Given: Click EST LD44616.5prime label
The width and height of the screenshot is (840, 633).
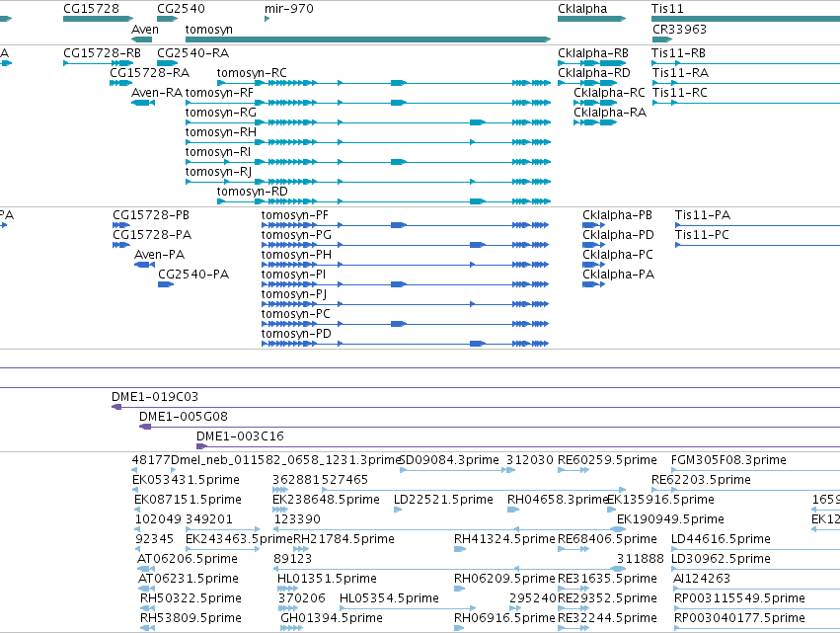Looking at the screenshot, I should click(x=722, y=540).
